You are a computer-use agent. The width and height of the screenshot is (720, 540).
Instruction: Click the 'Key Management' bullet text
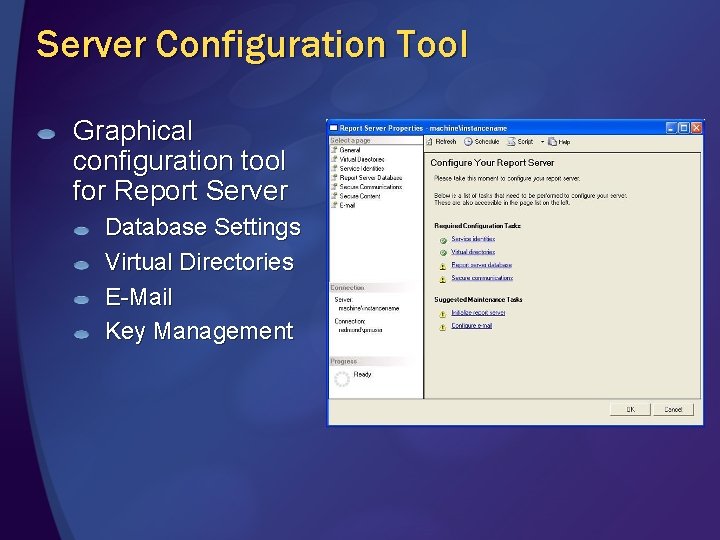pyautogui.click(x=199, y=331)
